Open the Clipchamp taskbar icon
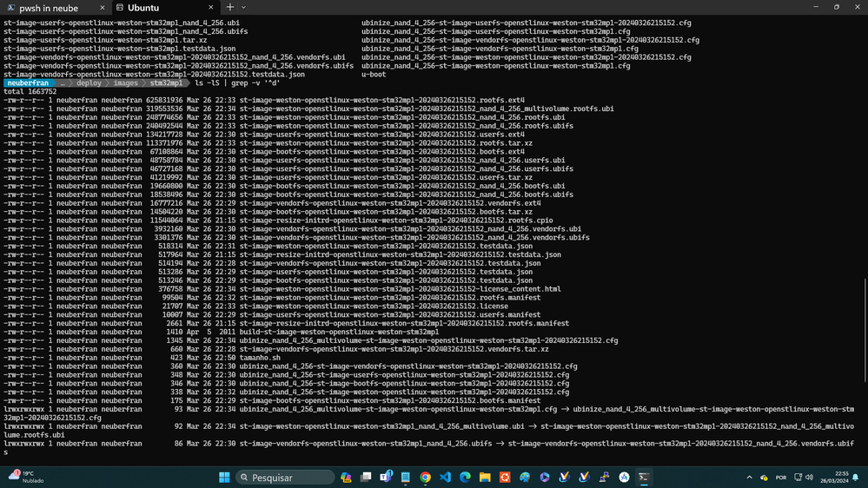The height and width of the screenshot is (488, 868). click(x=545, y=477)
